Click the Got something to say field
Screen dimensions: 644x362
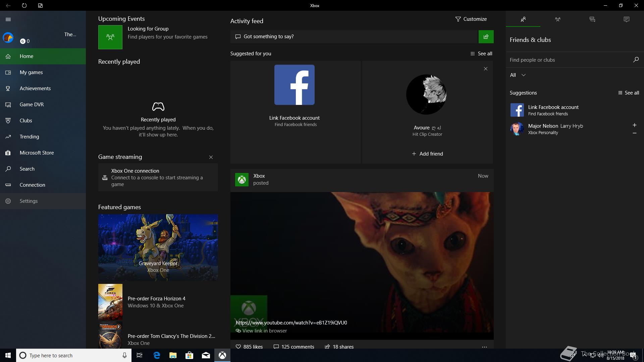coord(354,37)
